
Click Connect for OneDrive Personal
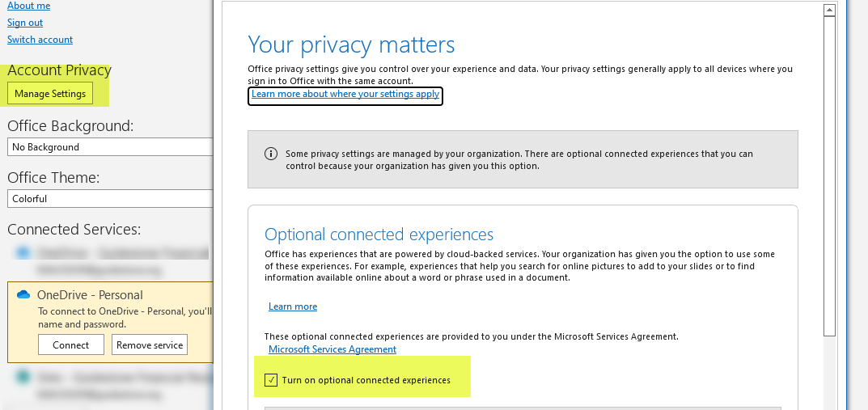click(x=71, y=344)
